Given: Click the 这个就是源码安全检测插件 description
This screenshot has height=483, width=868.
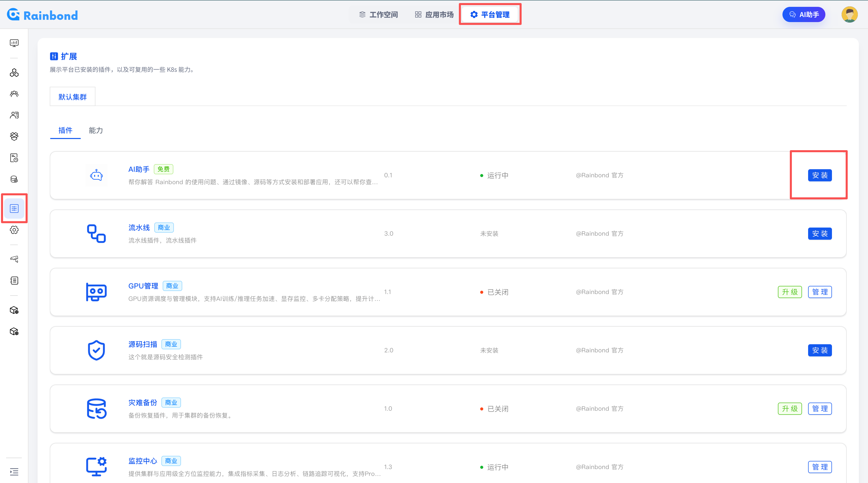Looking at the screenshot, I should 165,357.
